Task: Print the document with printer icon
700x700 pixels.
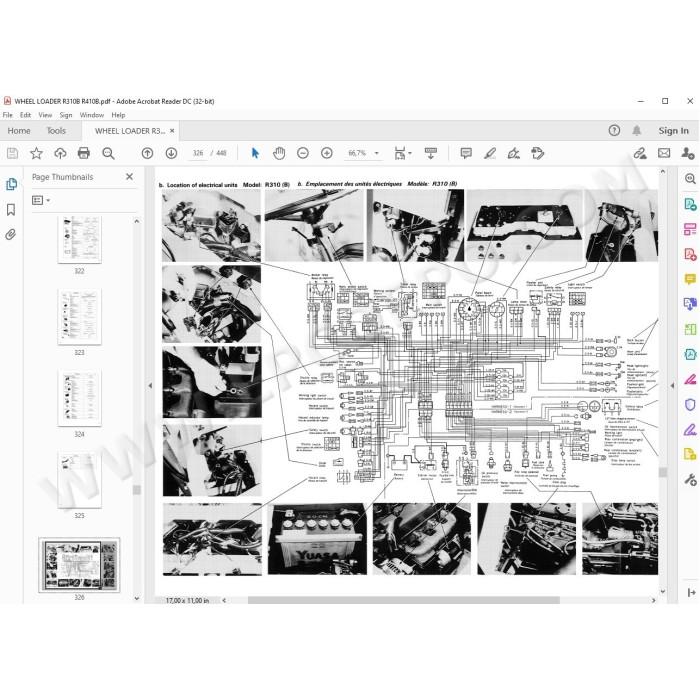Action: (x=83, y=154)
